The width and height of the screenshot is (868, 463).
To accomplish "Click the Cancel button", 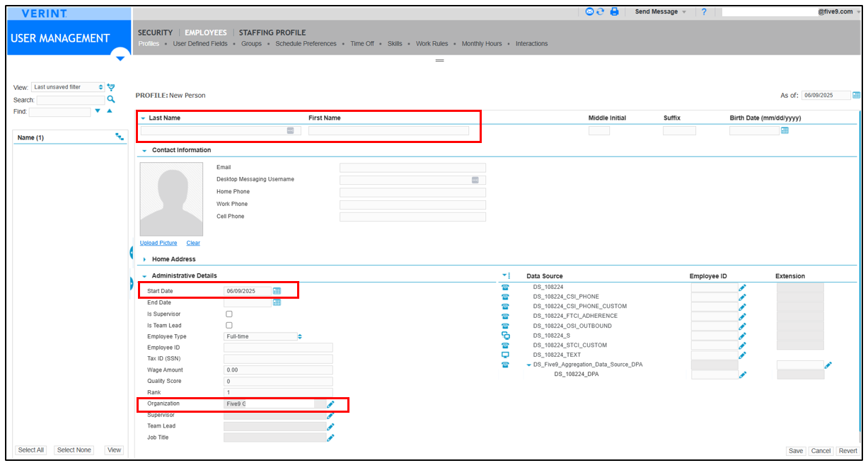I will pyautogui.click(x=821, y=451).
